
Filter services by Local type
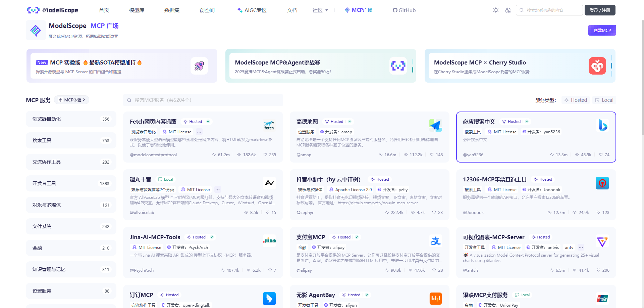click(604, 100)
